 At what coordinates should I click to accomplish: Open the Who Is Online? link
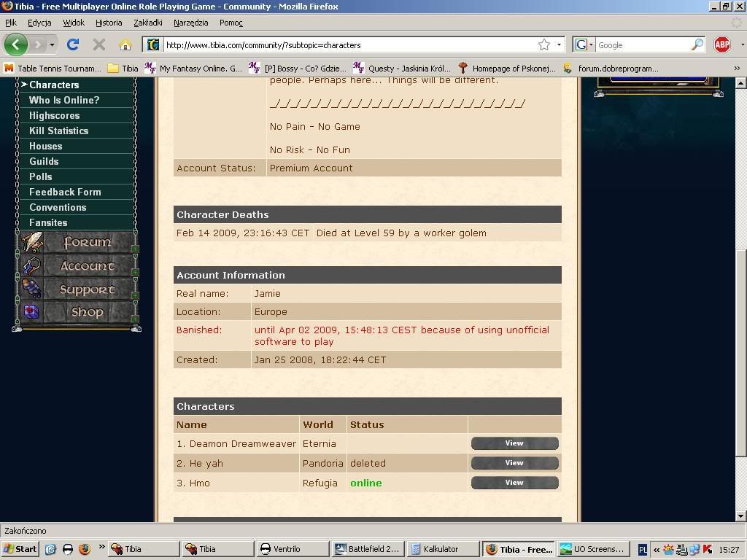pos(64,100)
